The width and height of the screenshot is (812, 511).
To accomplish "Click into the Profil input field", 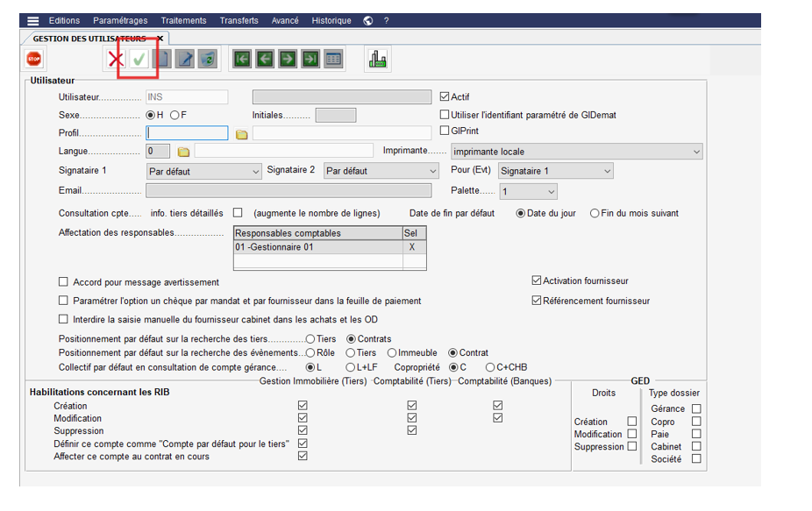I will coord(187,133).
